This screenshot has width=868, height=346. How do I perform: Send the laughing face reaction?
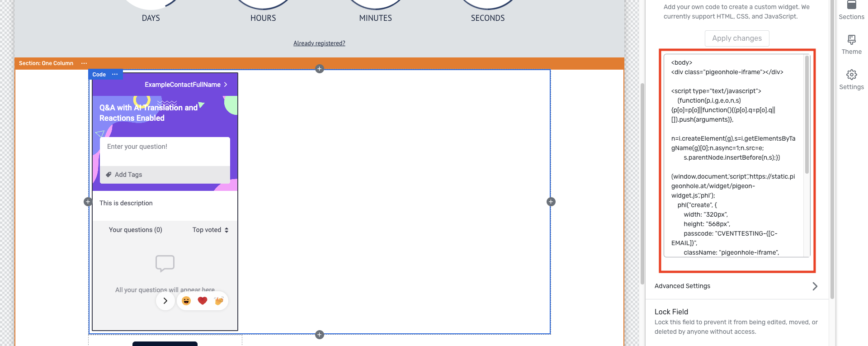pos(186,301)
